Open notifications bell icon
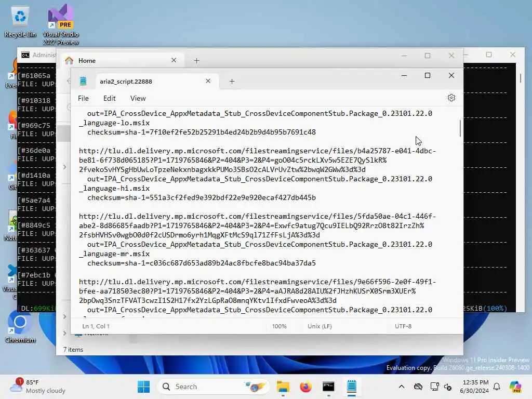 coord(497,387)
